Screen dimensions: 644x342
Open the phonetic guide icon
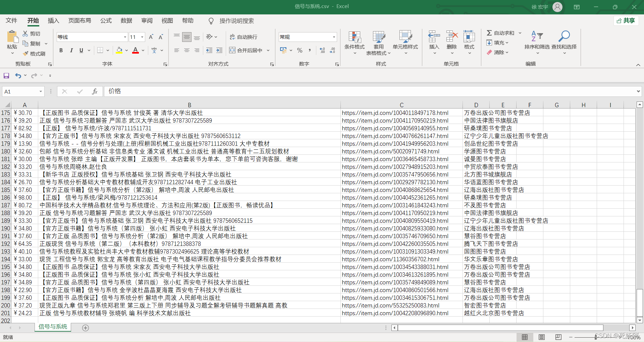click(154, 50)
